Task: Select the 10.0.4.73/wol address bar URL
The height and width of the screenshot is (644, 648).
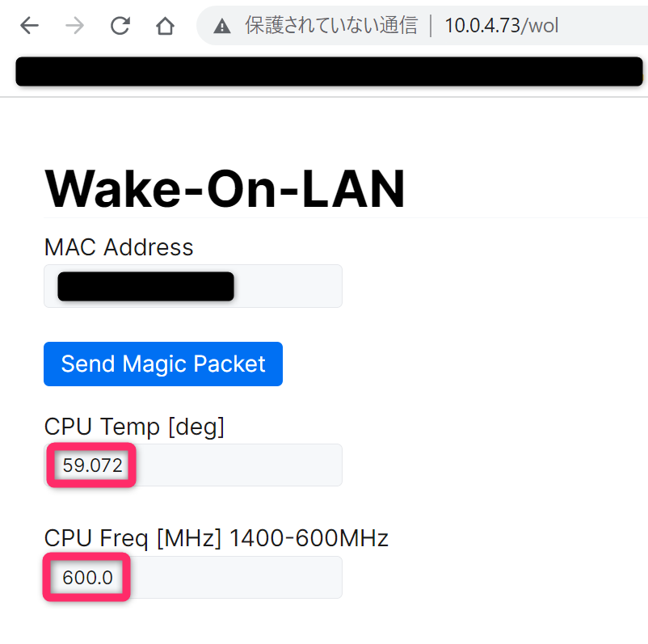Action: 501,27
